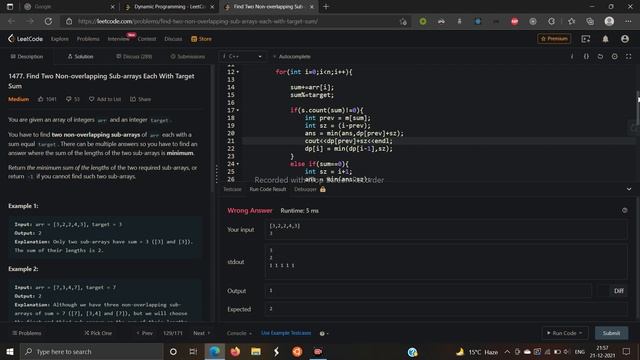Switch to Dynamic Programming browser tab
640x360 pixels.
click(169, 7)
